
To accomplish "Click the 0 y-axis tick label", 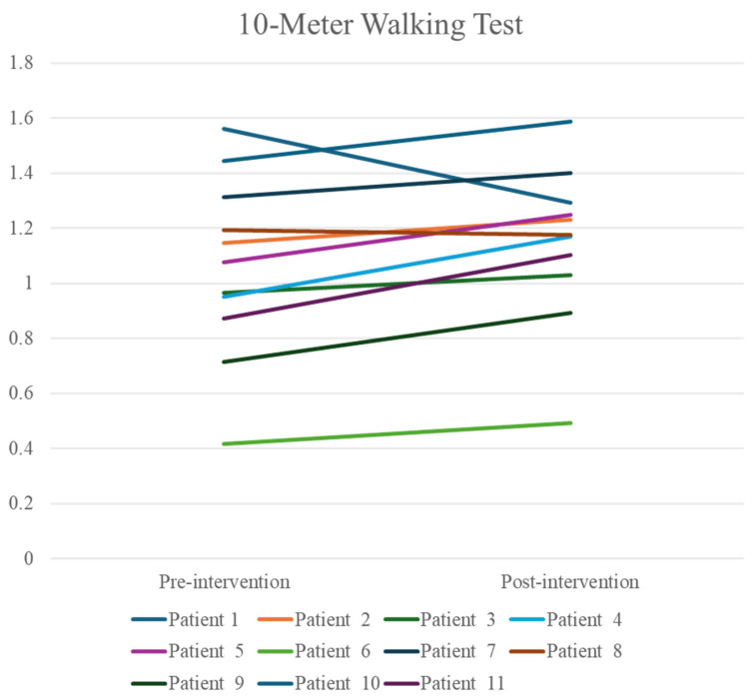I will [x=29, y=558].
